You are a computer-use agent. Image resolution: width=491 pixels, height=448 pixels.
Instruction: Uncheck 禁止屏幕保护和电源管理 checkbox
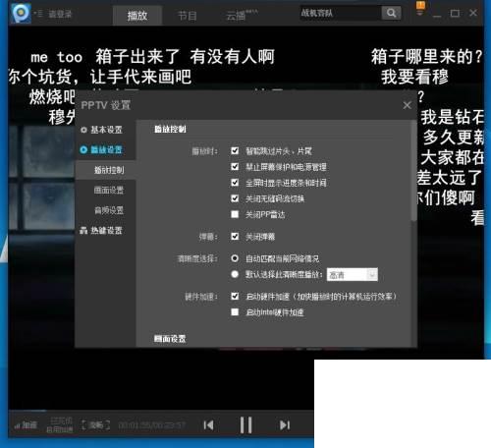(x=235, y=167)
